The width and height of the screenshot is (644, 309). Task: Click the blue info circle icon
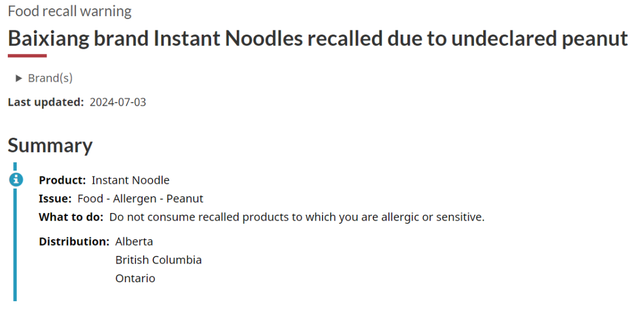click(16, 180)
